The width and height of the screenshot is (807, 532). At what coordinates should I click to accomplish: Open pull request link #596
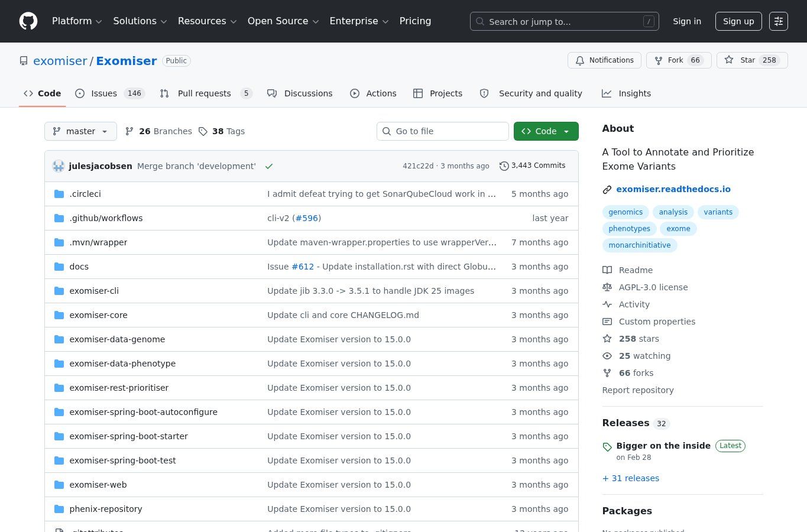307,218
